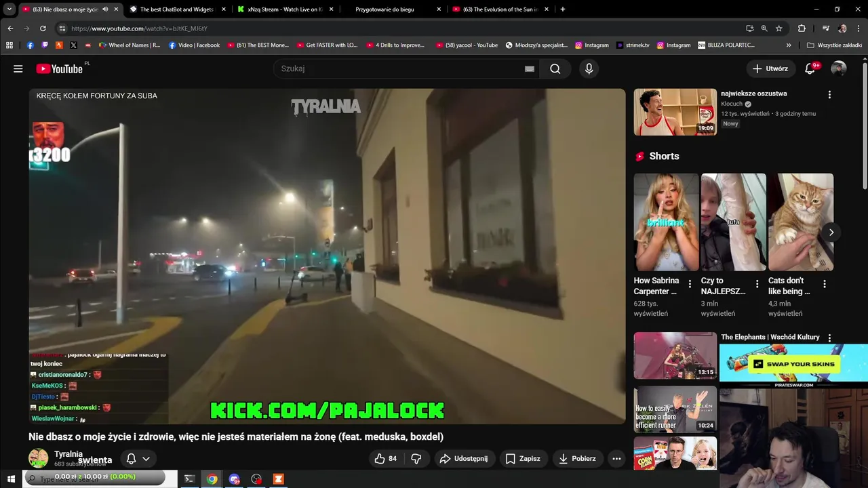Open options for The Elephants video

[829, 338]
